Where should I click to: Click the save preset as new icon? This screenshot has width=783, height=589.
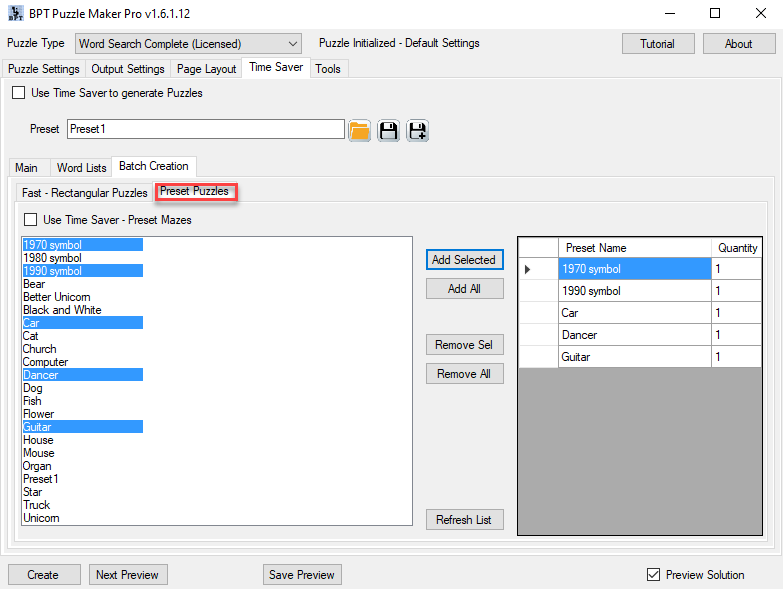[x=417, y=130]
